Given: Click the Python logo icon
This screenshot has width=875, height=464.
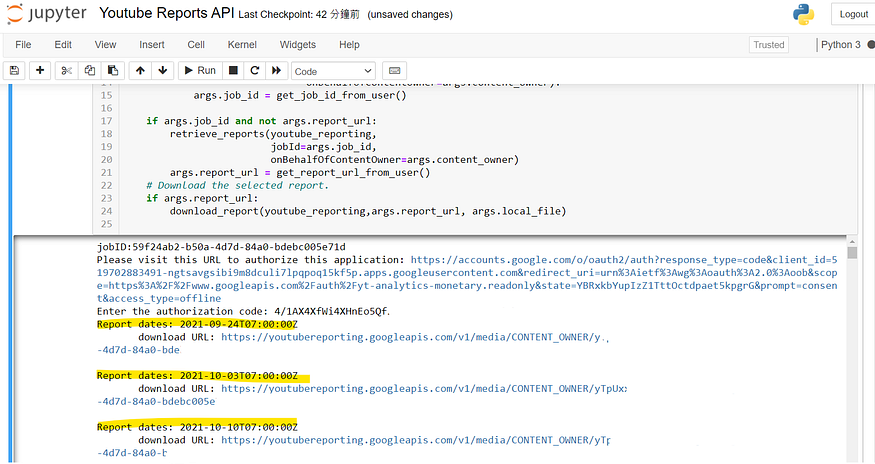Looking at the screenshot, I should tap(804, 15).
